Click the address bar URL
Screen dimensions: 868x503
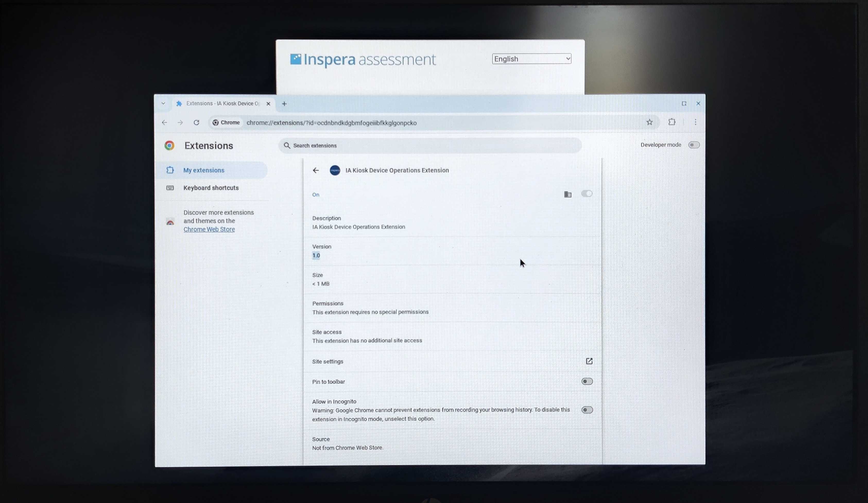pos(331,123)
